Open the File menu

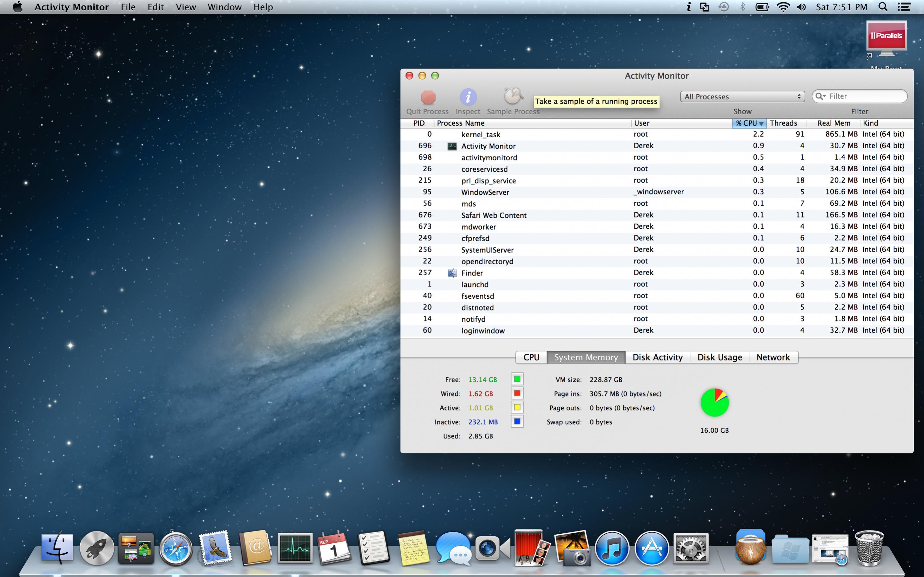point(128,7)
